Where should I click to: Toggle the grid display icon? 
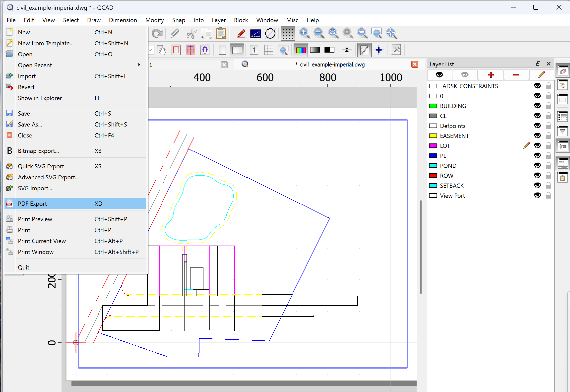tap(288, 33)
